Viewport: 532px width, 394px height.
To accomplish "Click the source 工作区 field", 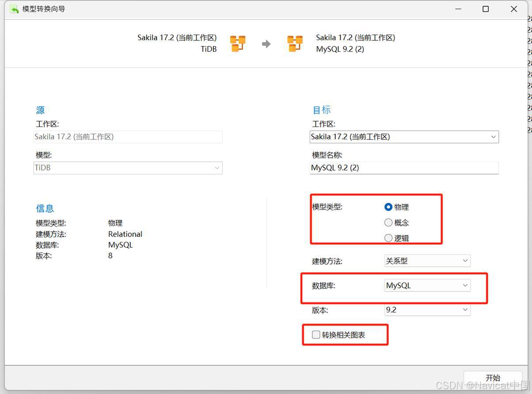I will click(128, 137).
